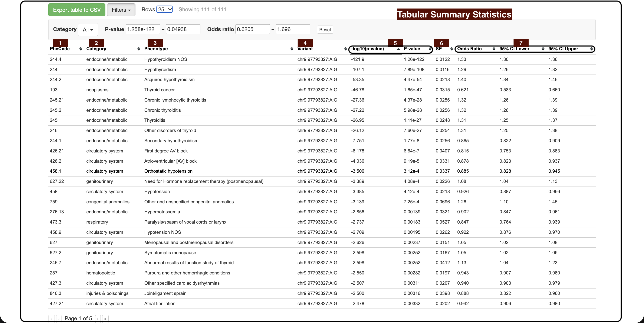Click the P-value minimum input field

click(x=143, y=29)
